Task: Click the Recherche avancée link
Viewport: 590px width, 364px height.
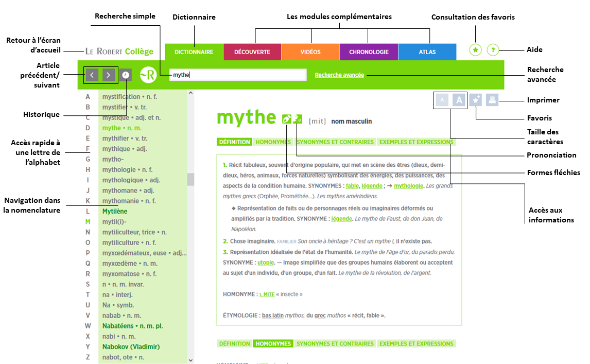Action: coord(339,75)
